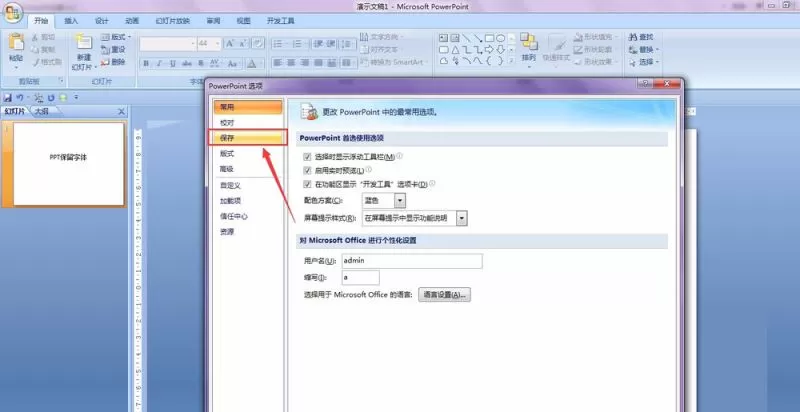
Task: Switch to the 审阅 ribbon tab
Action: point(213,21)
